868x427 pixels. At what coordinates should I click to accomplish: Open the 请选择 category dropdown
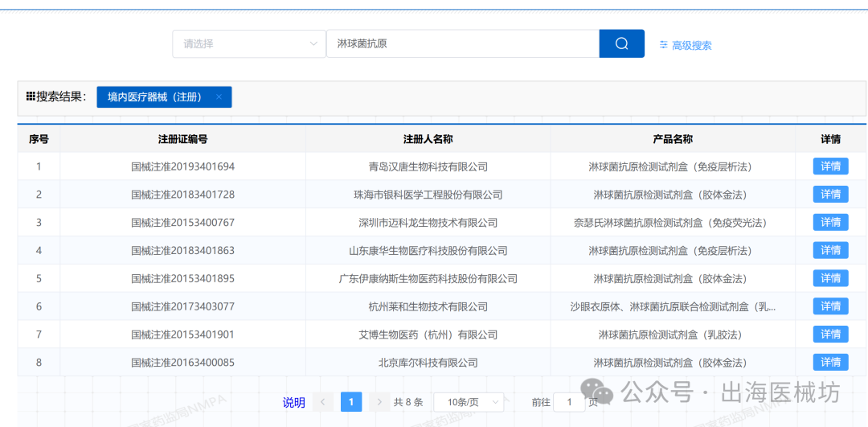(x=249, y=43)
